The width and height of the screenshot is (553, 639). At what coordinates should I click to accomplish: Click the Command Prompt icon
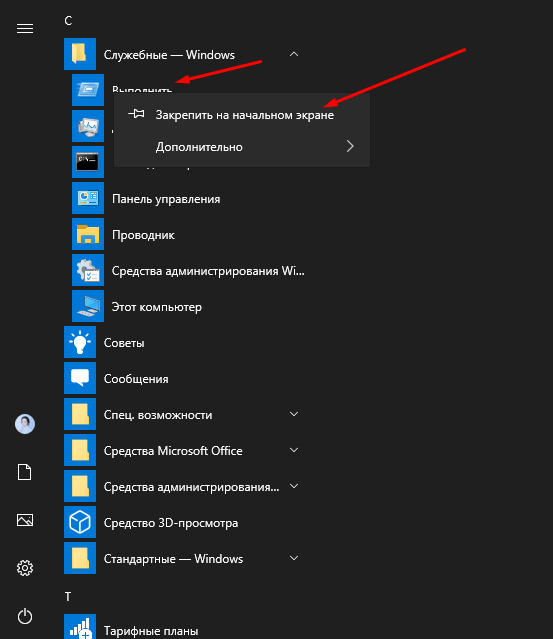tap(88, 162)
